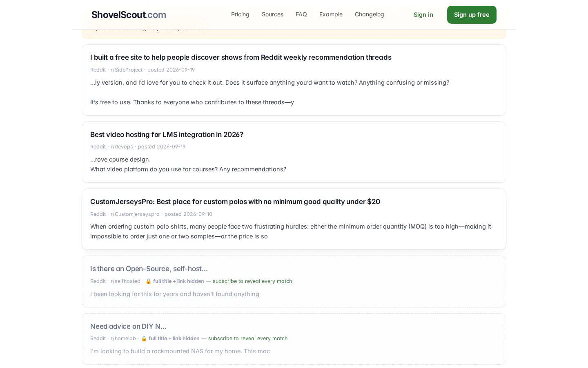Viewport: 588px width, 368px height.
Task: Open the Best video hosting for LMS post
Action: (167, 135)
